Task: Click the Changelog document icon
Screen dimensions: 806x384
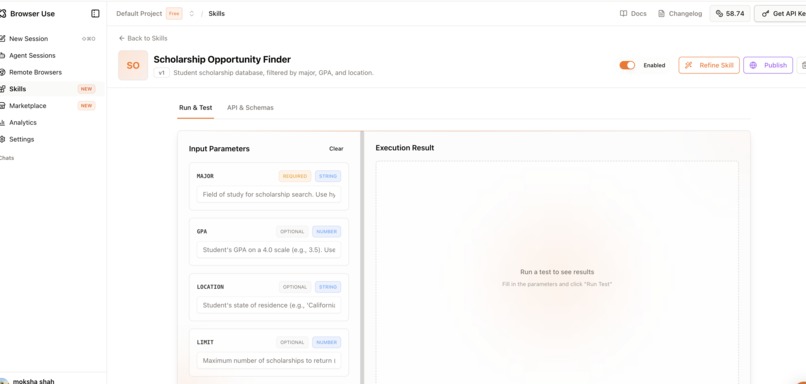Action: click(x=662, y=14)
